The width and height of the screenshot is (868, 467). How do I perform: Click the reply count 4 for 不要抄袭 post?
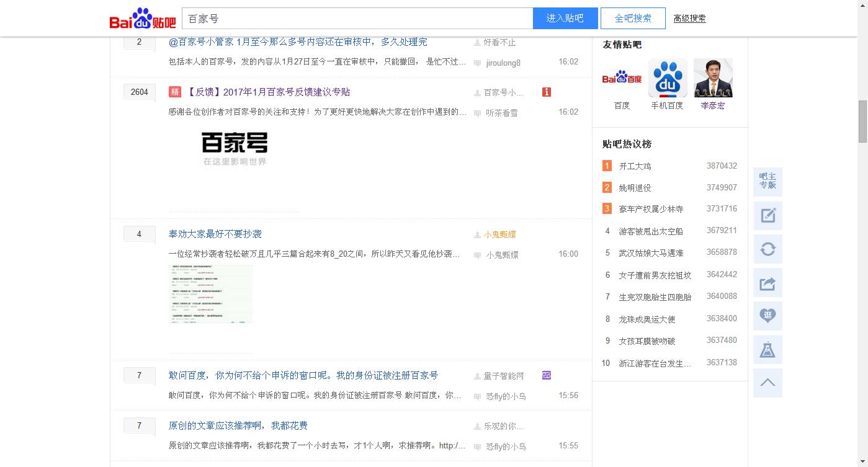(139, 234)
